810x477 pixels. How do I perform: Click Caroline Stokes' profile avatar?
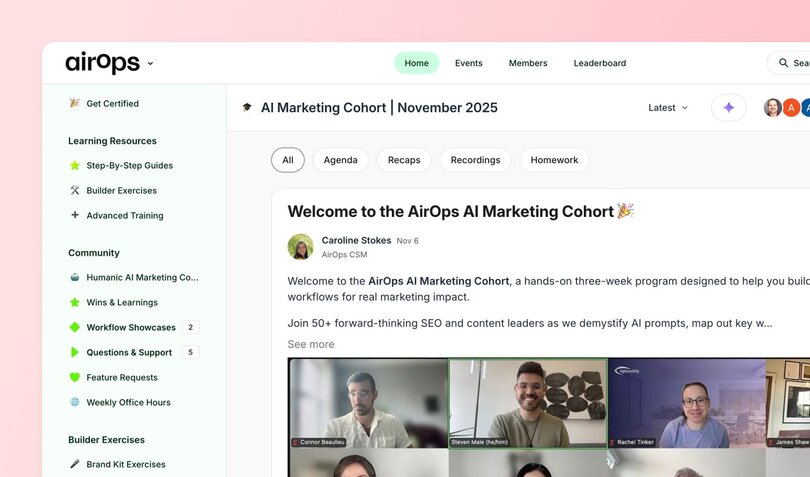coord(301,247)
